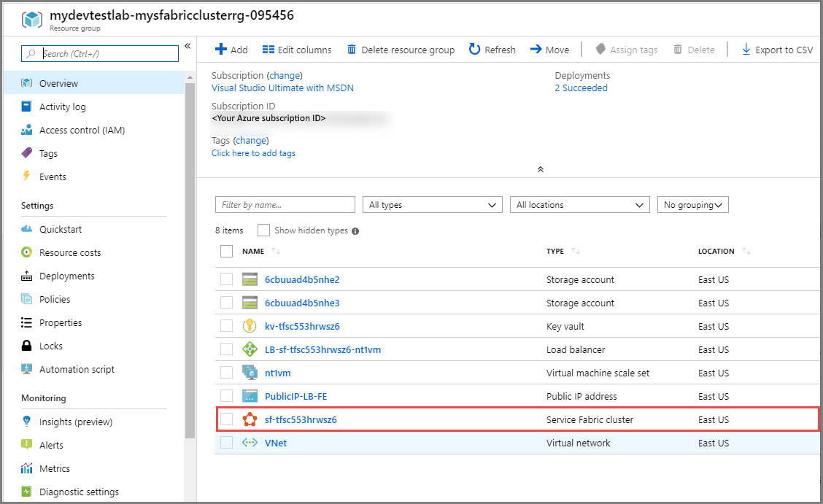Click the Insights (preview) lightbulb icon
This screenshot has height=504, width=823.
pos(26,421)
